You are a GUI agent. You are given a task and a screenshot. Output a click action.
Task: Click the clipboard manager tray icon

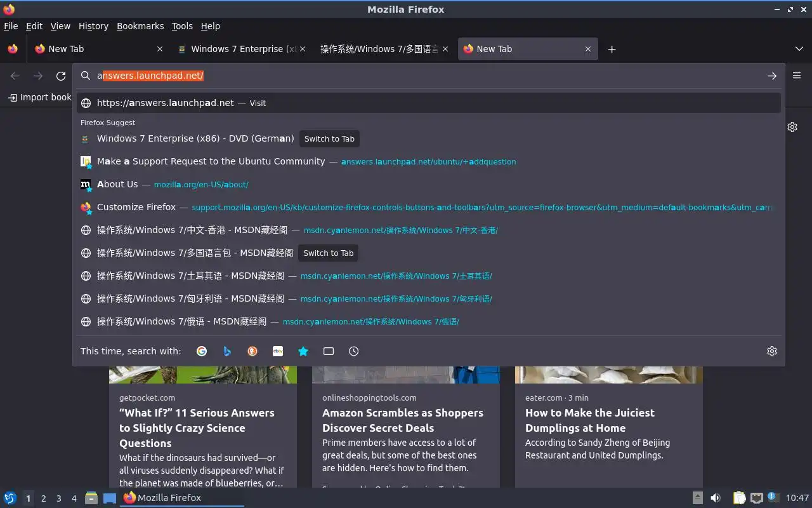tap(740, 498)
